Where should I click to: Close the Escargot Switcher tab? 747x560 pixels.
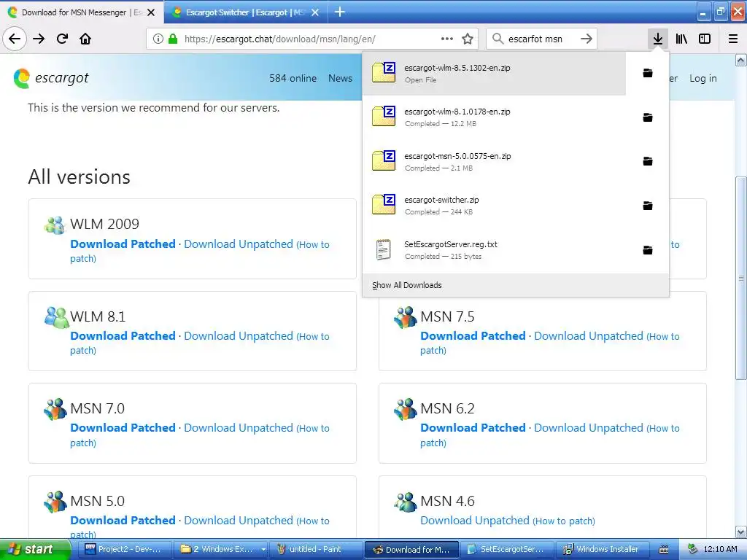(x=315, y=12)
